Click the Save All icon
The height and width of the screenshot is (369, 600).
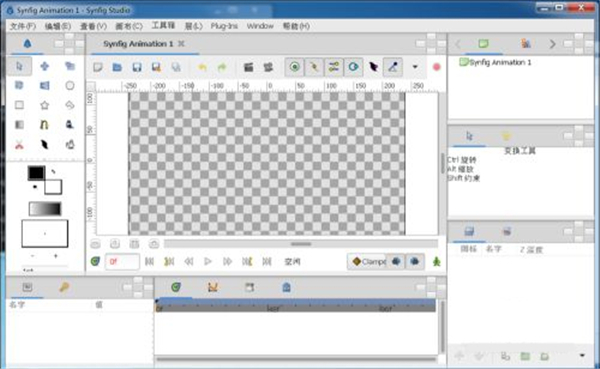point(176,67)
